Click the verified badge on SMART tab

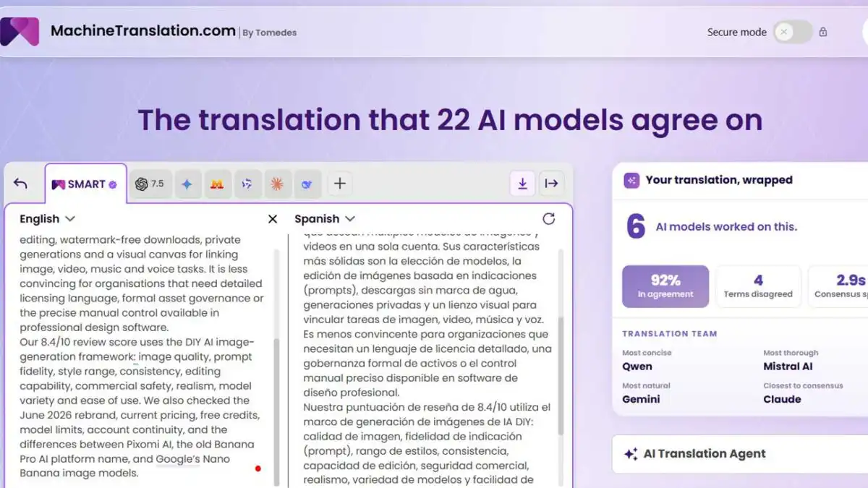(x=113, y=185)
